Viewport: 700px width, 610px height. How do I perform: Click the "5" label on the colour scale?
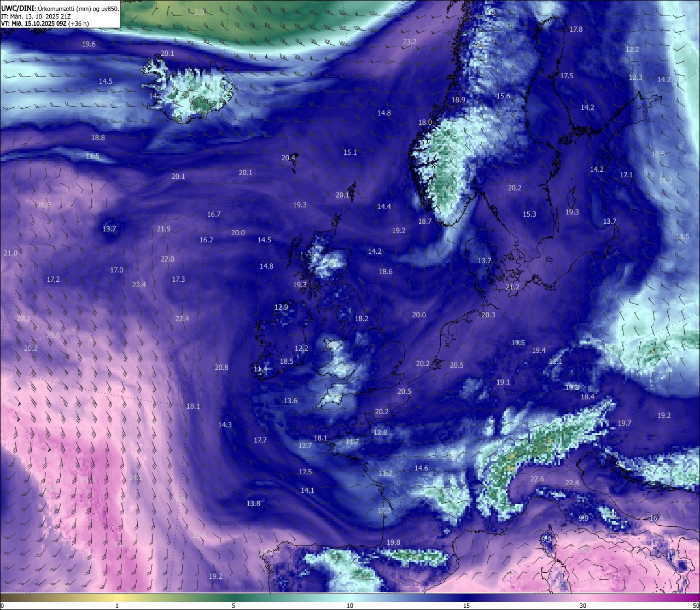[234, 606]
